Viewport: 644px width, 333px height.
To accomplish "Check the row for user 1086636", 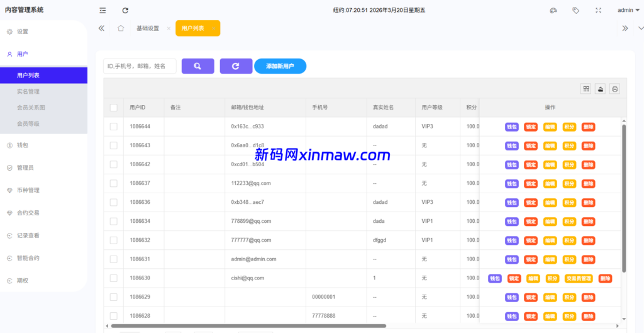I will pos(114,202).
